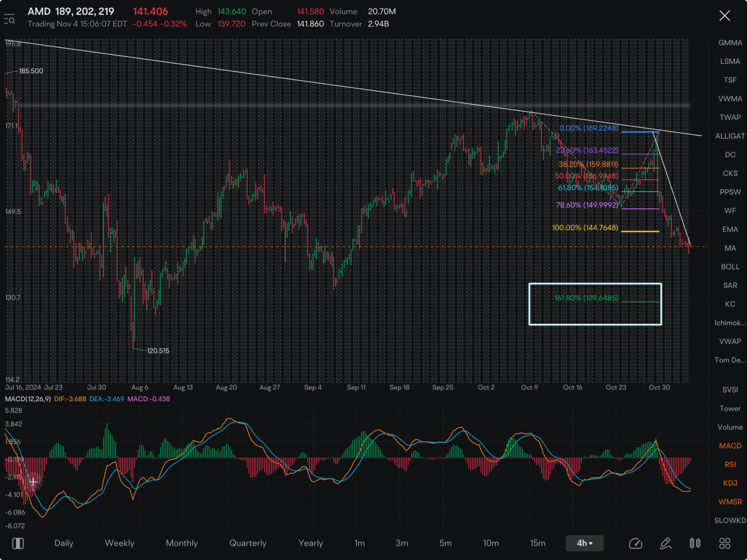Select the 161.80% Fibonacci extension level
Viewport: 747px width, 560px height.
point(586,298)
